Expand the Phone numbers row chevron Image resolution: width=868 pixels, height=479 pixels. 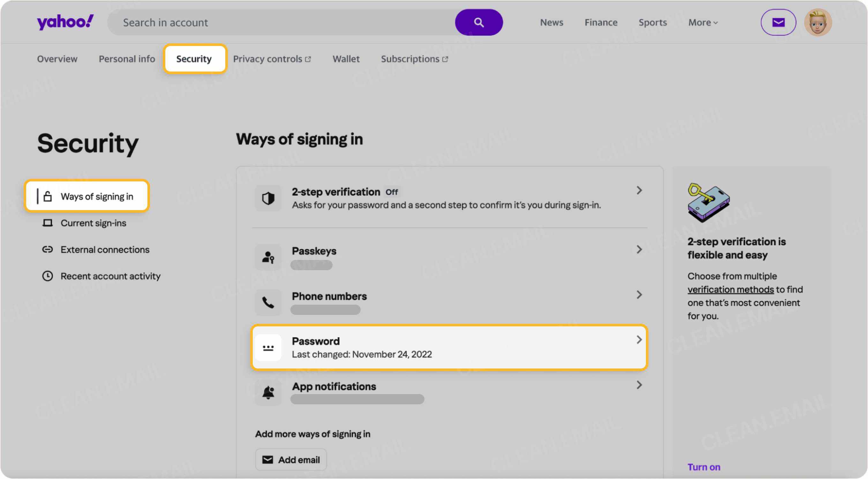point(639,295)
